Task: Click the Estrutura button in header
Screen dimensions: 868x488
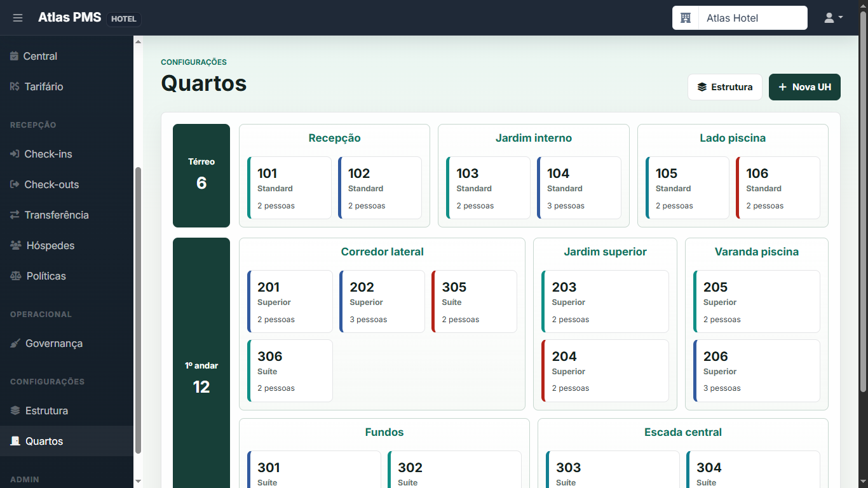Action: [x=725, y=87]
